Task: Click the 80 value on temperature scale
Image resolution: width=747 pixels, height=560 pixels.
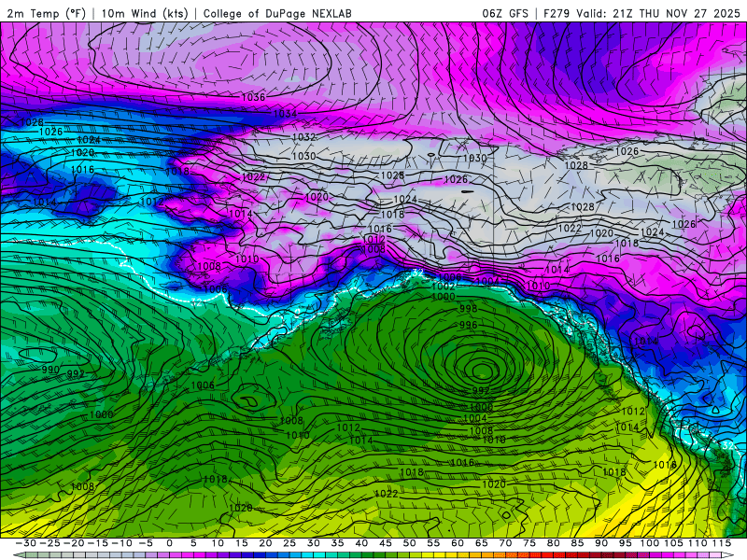Action: point(553,543)
